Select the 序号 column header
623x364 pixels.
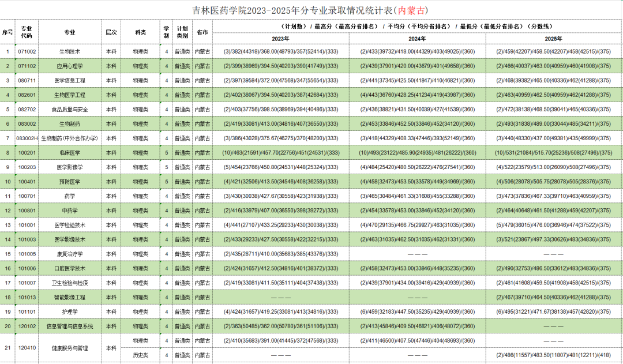coord(7,32)
